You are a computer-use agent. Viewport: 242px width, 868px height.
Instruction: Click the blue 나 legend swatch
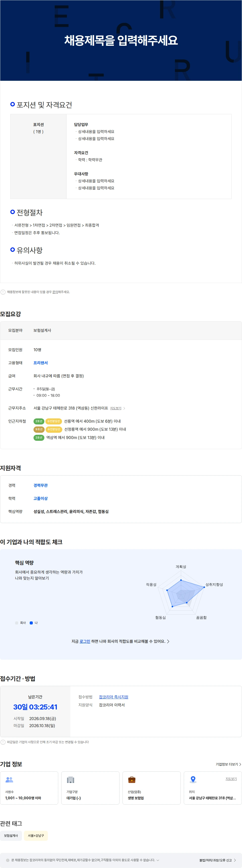click(32, 623)
